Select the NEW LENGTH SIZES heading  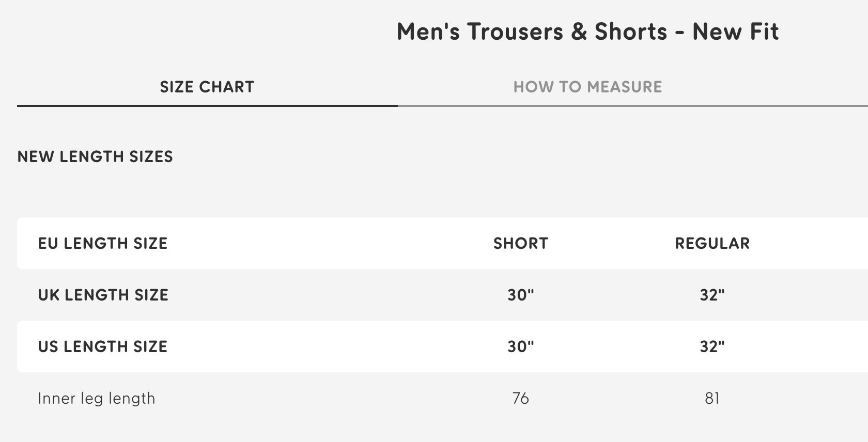(x=96, y=156)
